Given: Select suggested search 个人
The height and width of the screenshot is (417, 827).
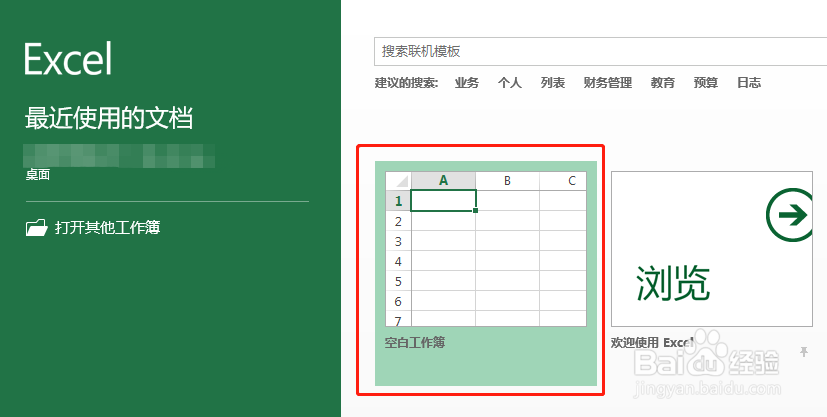Looking at the screenshot, I should pyautogui.click(x=509, y=83).
